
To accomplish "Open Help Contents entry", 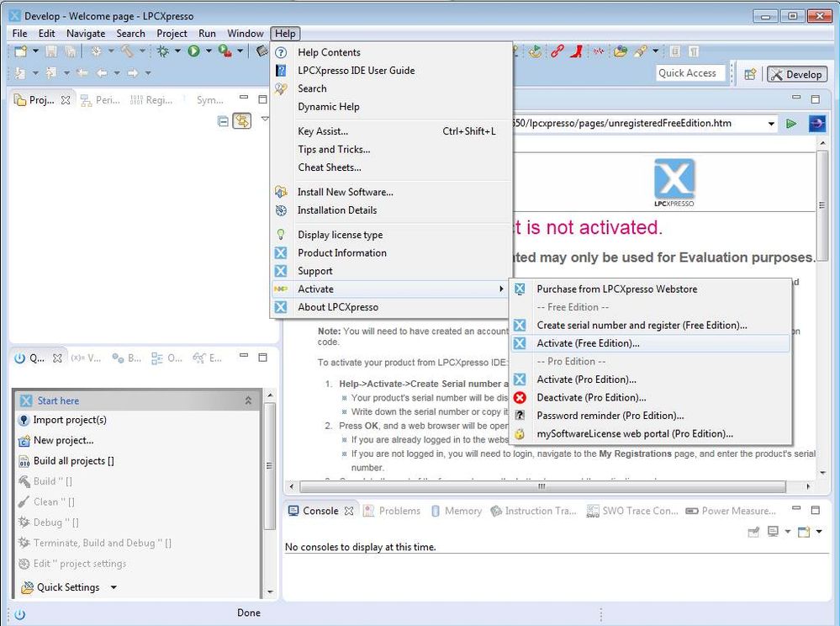I will tap(392, 52).
